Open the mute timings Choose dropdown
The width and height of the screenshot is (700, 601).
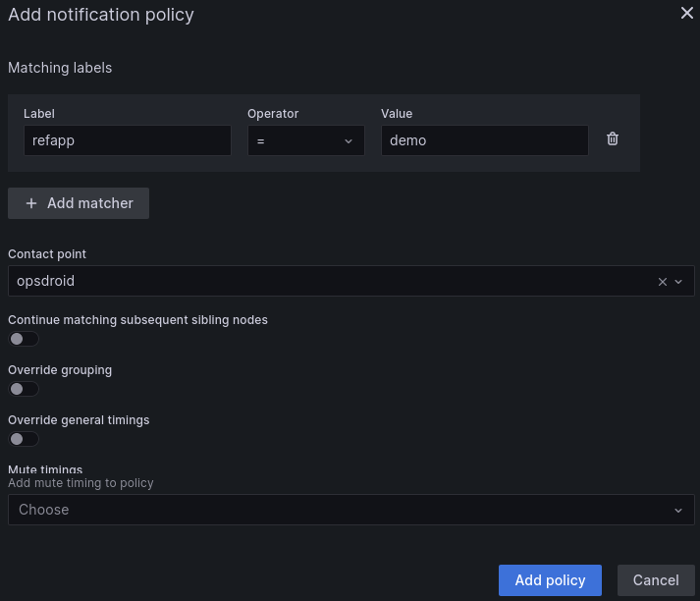click(x=350, y=510)
